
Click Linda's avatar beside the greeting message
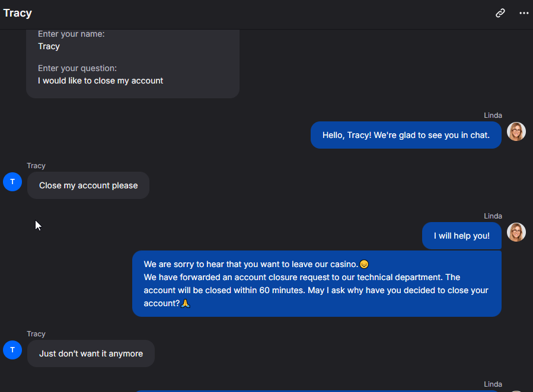[x=516, y=131]
